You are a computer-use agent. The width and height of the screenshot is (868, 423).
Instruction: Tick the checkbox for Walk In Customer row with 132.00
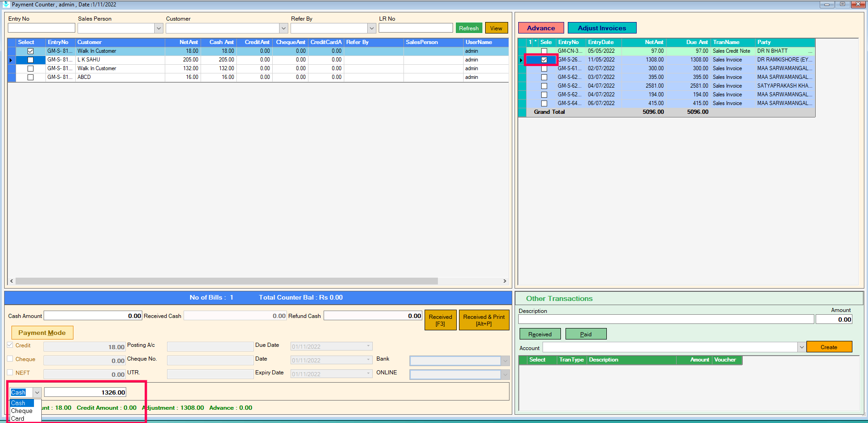30,68
